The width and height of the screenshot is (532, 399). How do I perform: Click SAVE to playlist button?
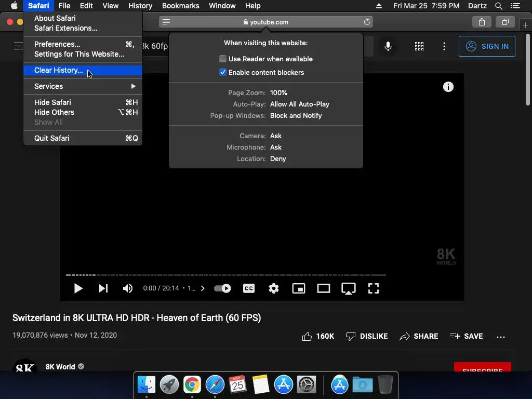coord(466,336)
